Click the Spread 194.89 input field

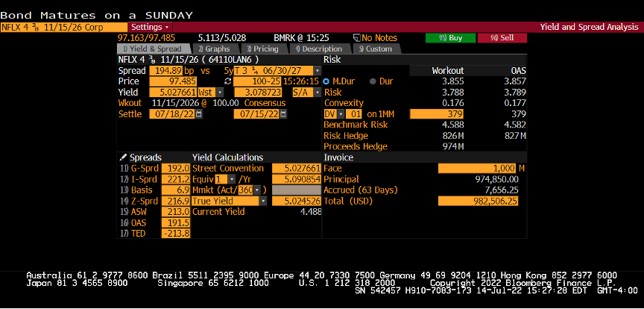166,71
